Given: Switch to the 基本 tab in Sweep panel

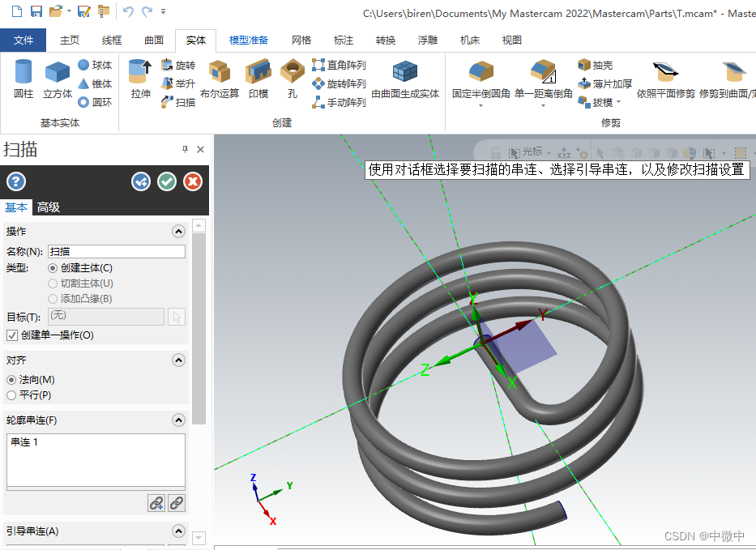Looking at the screenshot, I should pyautogui.click(x=16, y=207).
